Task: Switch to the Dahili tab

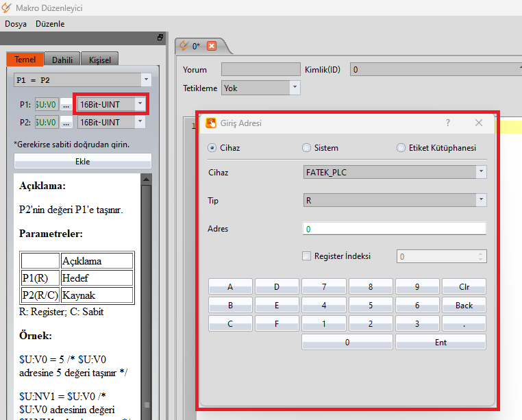Action: 63,60
